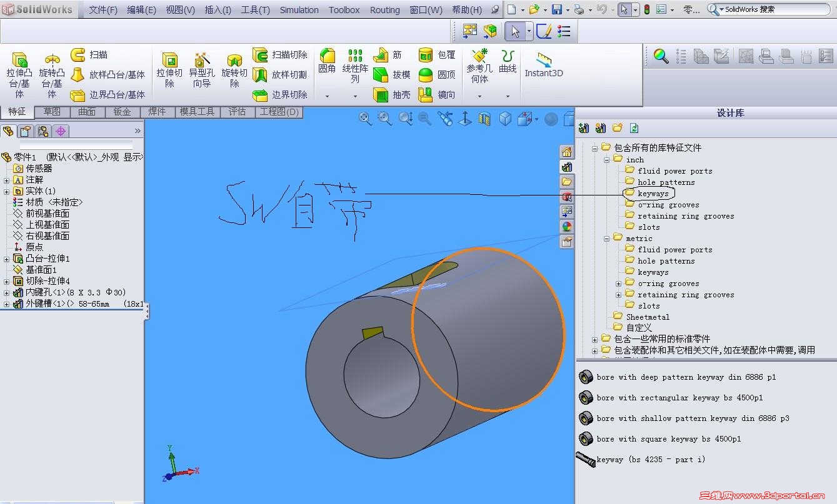Click Zoom to Fit in view toolbar
The image size is (837, 504).
coord(366,119)
